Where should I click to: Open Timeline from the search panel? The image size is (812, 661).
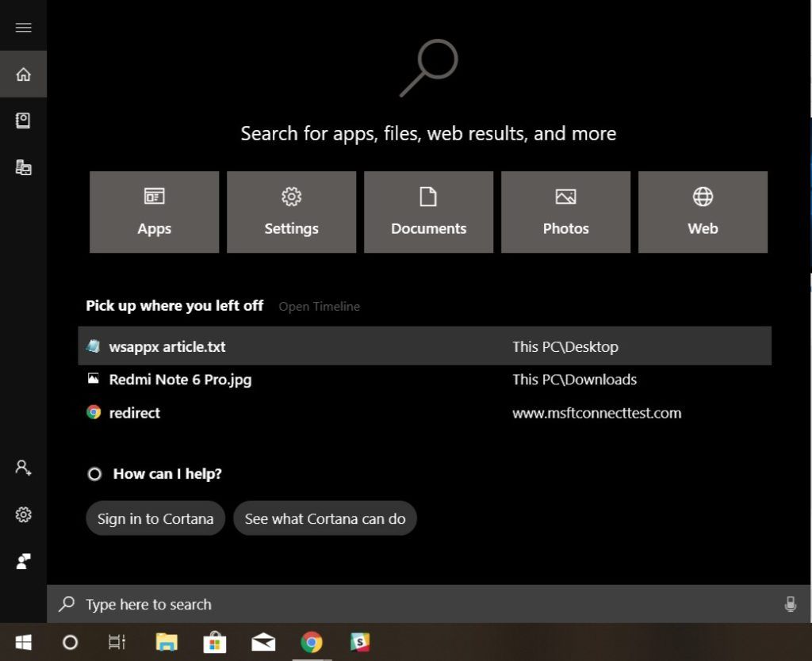(x=319, y=306)
